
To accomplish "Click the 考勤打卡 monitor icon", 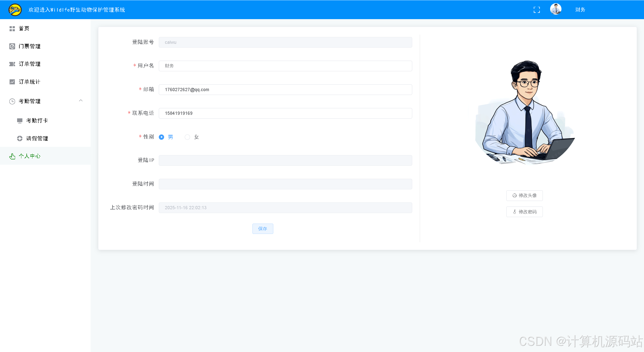I will (20, 121).
